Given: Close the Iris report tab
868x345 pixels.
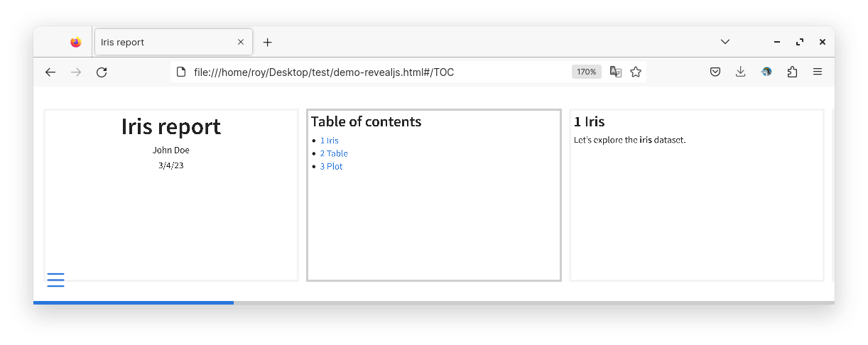Looking at the screenshot, I should 241,42.
